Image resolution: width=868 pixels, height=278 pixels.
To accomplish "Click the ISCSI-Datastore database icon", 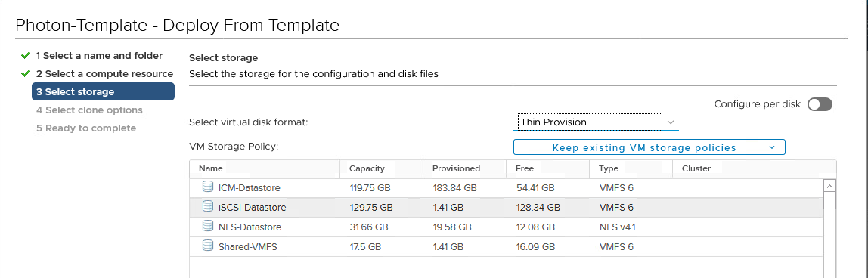I will point(208,207).
